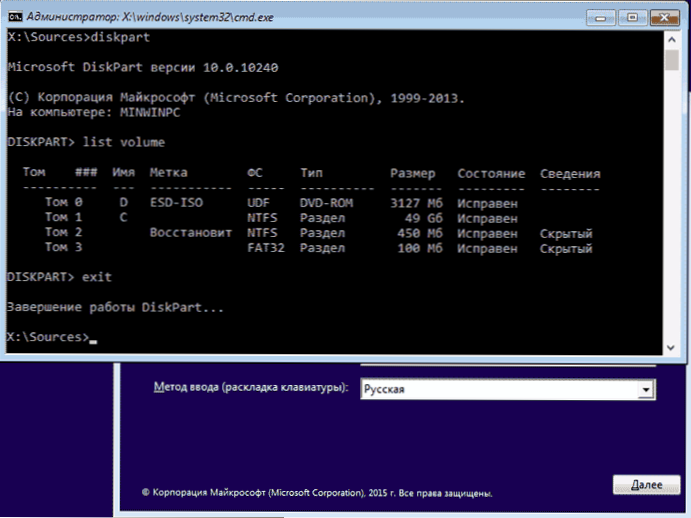Screen dimensions: 691x518
Task: Click the 49 Гб size value
Action: (424, 218)
